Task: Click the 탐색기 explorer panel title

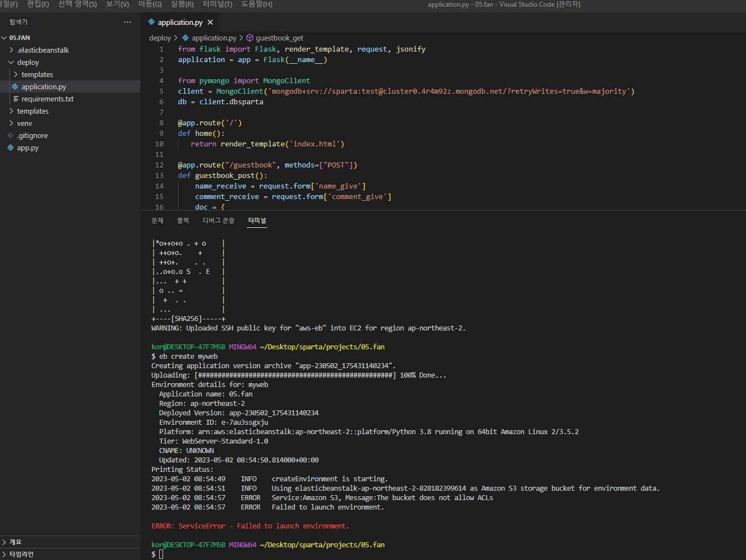Action: [x=18, y=22]
